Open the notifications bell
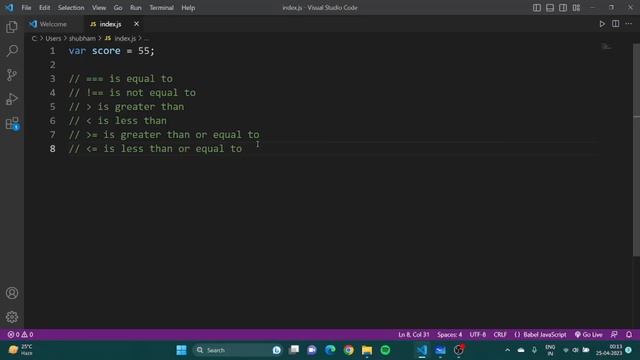Image resolution: width=640 pixels, height=360 pixels. click(x=629, y=335)
